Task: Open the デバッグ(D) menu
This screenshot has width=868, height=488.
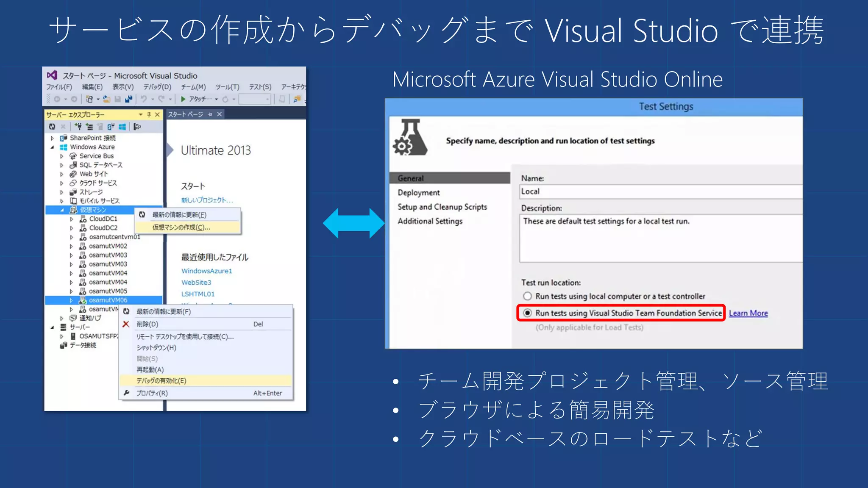Action: [x=157, y=87]
